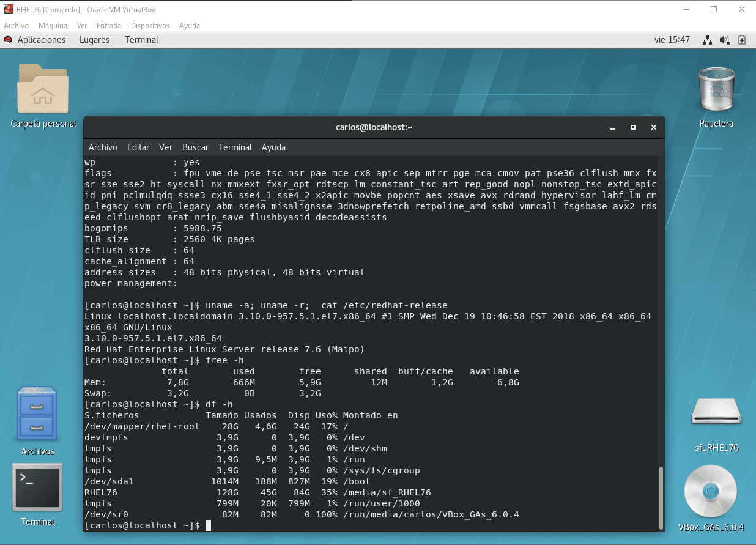Open VirtualBox Ver menu
The width and height of the screenshot is (756, 545).
point(82,26)
